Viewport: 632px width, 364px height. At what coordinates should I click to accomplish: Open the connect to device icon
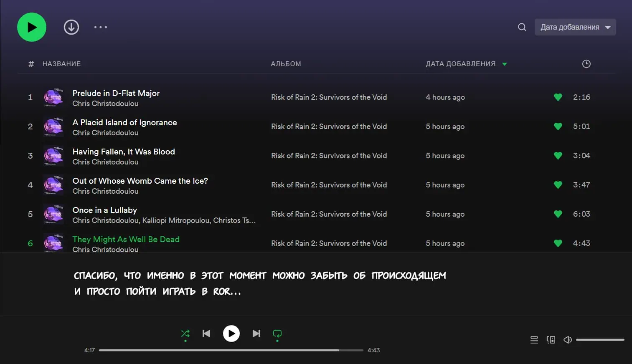[x=551, y=340]
